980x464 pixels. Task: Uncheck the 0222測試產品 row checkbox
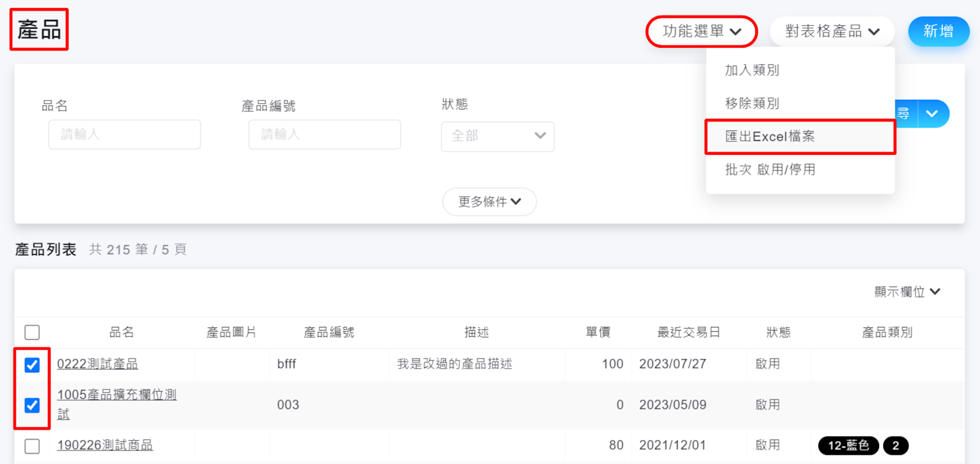(x=32, y=365)
